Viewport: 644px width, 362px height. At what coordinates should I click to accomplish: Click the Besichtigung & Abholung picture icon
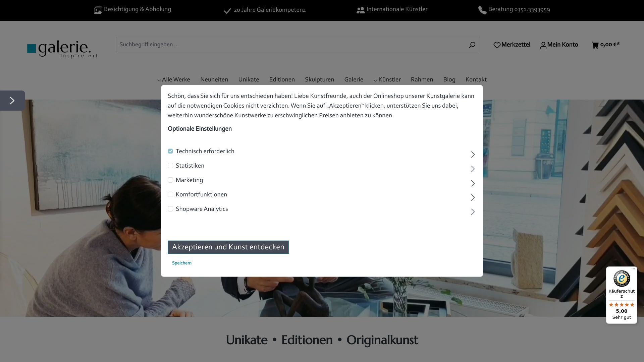[98, 10]
